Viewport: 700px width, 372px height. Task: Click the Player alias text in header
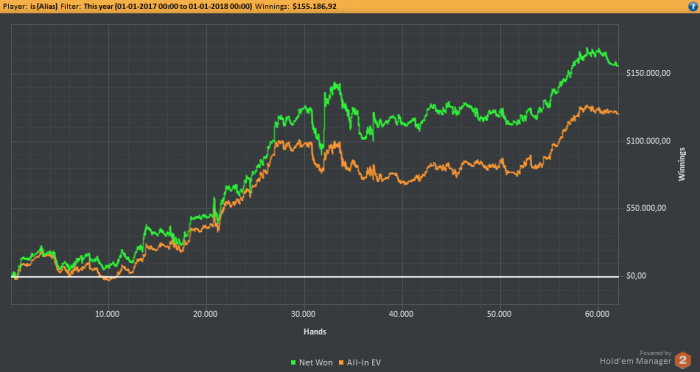point(43,6)
